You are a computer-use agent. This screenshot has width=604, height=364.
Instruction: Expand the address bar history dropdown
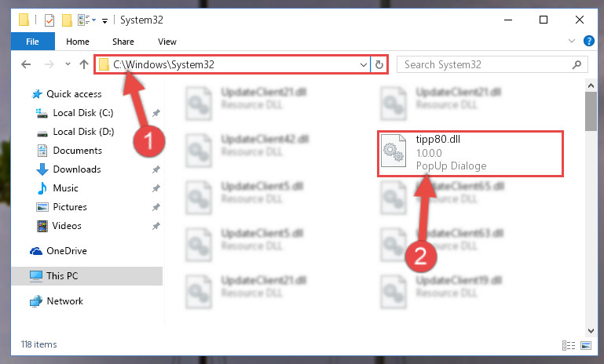(x=363, y=64)
